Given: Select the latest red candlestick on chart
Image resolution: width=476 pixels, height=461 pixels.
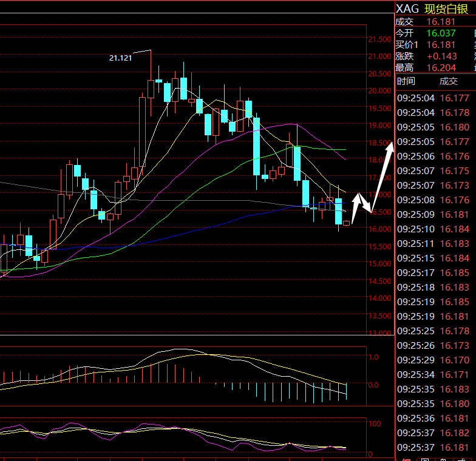Looking at the screenshot, I should (x=346, y=223).
